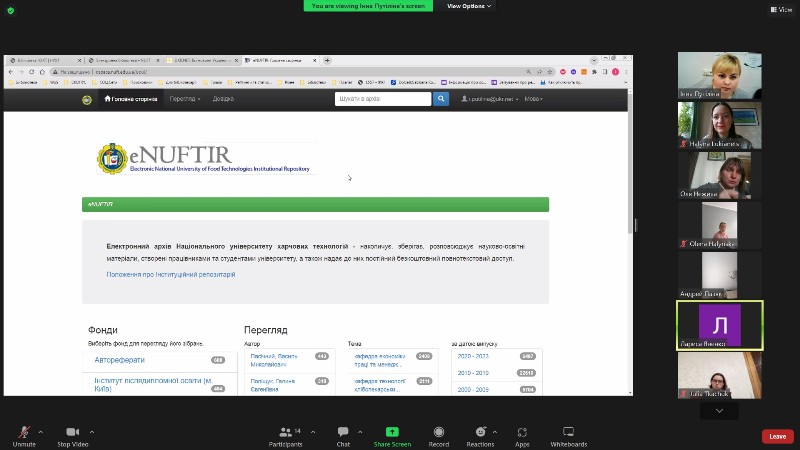The width and height of the screenshot is (800, 450).
Task: Click eNUFTIR logo banner
Action: 205,159
